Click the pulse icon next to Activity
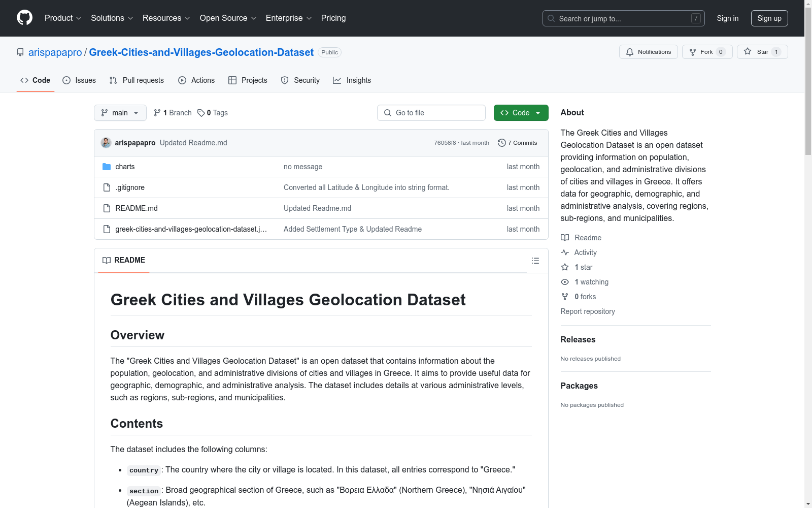 [565, 252]
